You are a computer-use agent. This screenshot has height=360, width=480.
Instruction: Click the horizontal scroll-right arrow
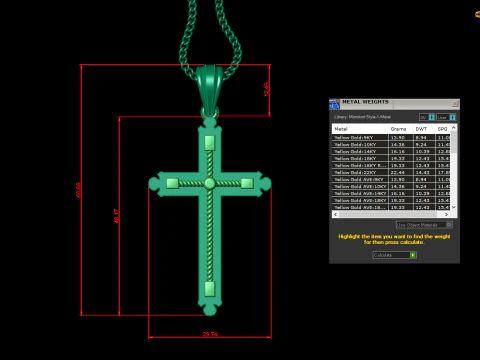click(447, 214)
